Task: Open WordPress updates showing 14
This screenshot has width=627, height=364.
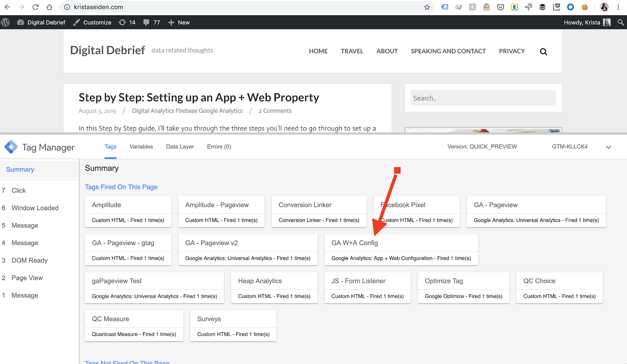Action: pyautogui.click(x=127, y=22)
